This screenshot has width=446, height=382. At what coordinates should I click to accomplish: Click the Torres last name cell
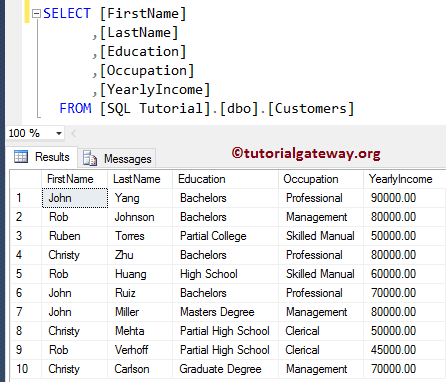click(x=140, y=236)
